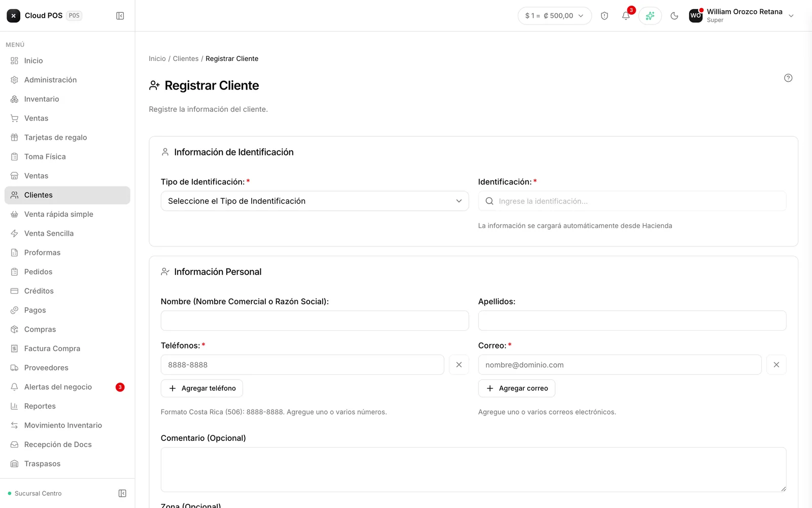Focus the Nombre Comercial input field

(x=315, y=321)
